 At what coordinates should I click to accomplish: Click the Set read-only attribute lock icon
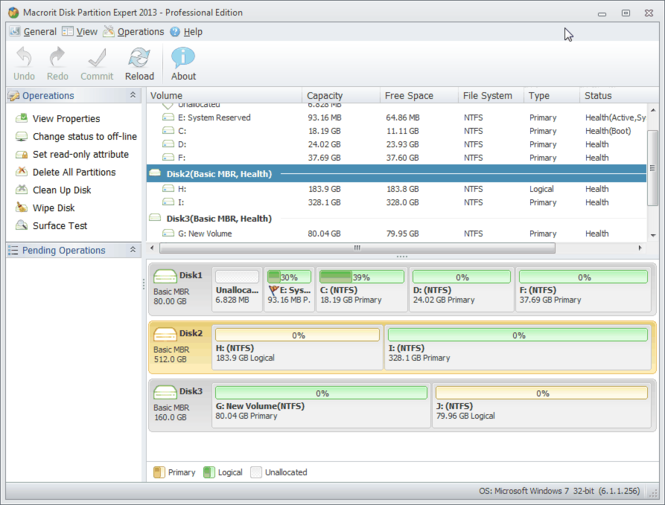[21, 154]
